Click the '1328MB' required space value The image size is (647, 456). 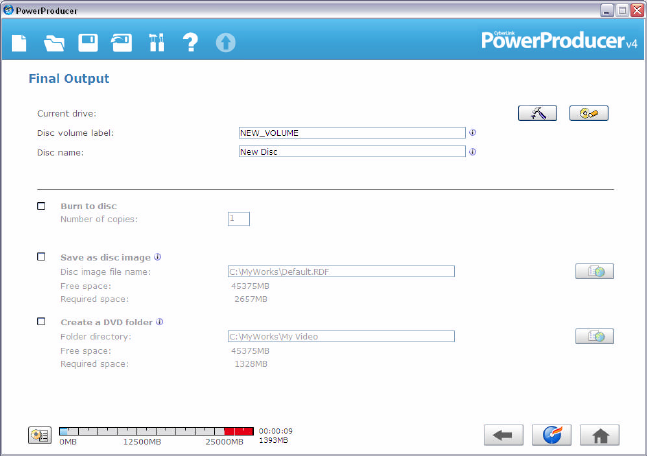pos(251,364)
